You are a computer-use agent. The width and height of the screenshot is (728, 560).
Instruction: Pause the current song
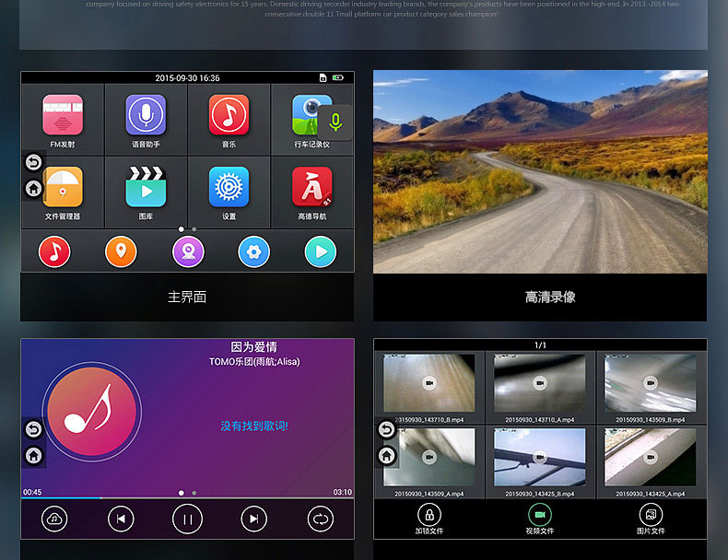tap(187, 519)
